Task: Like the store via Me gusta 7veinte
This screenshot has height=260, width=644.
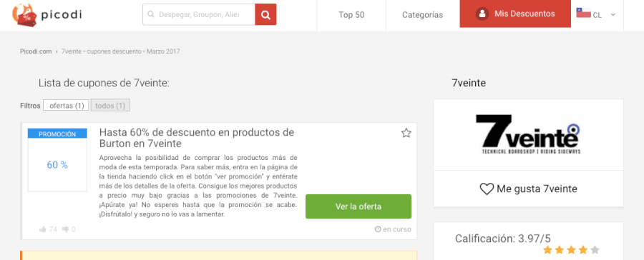Action: coord(528,189)
